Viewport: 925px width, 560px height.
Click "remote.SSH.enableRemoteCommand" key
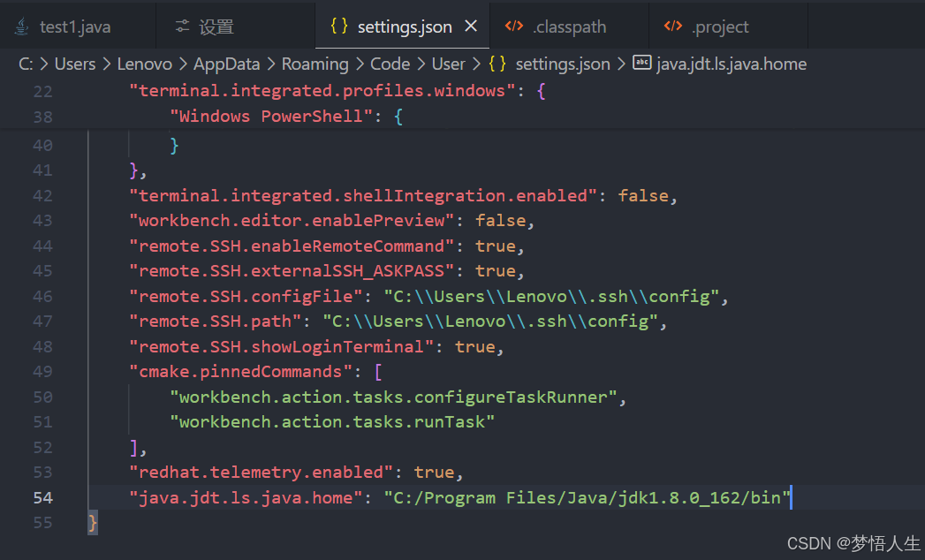[292, 246]
